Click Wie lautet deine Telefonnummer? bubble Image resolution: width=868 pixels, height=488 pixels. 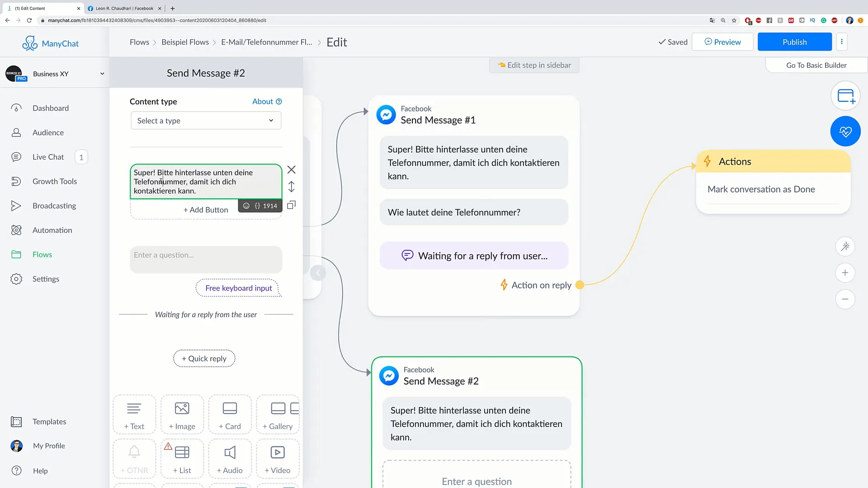tap(474, 212)
